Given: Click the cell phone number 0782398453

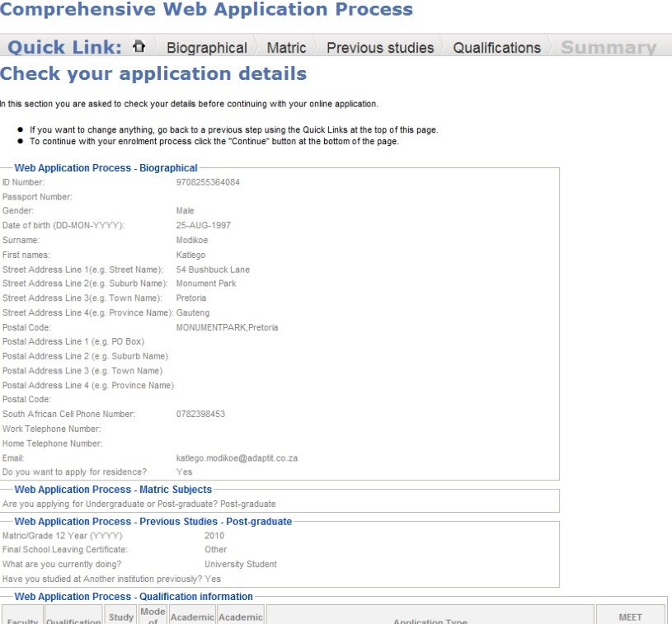Looking at the screenshot, I should (199, 414).
